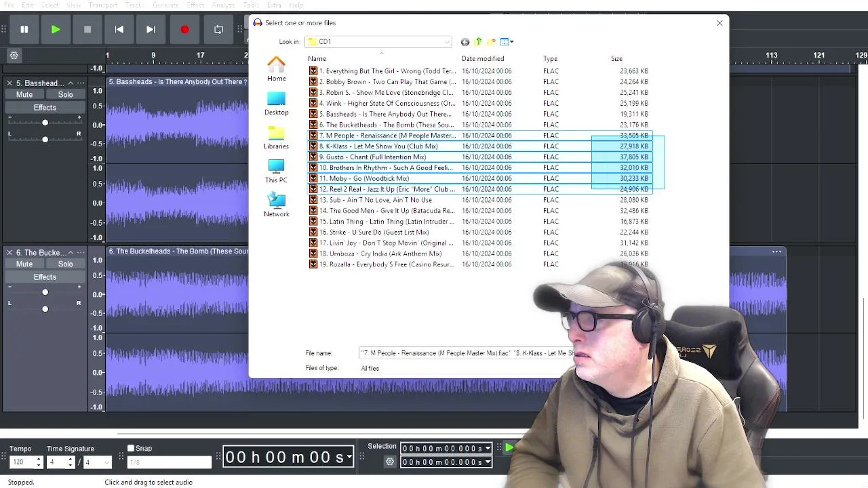The width and height of the screenshot is (868, 488).
Task: Open timeline options gear icon
Action: [x=14, y=56]
